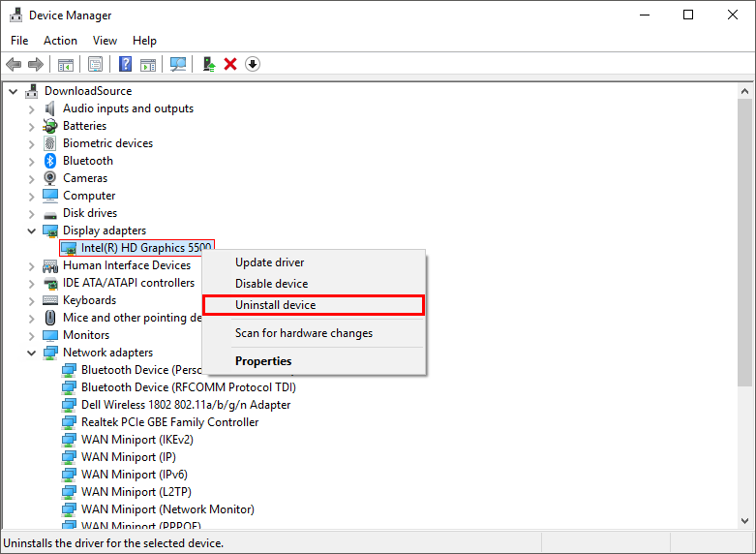756x554 pixels.
Task: Expand the Keyboards category arrow
Action: pos(32,300)
